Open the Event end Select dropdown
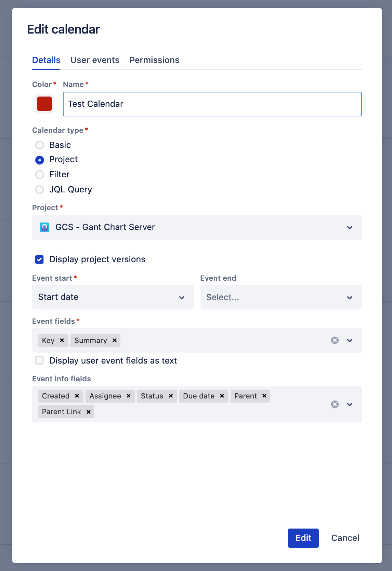392x571 pixels. coord(280,297)
